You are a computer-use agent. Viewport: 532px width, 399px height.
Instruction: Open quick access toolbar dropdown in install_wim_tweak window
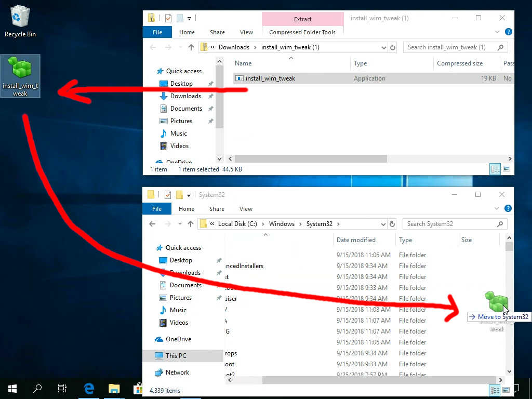coord(189,18)
